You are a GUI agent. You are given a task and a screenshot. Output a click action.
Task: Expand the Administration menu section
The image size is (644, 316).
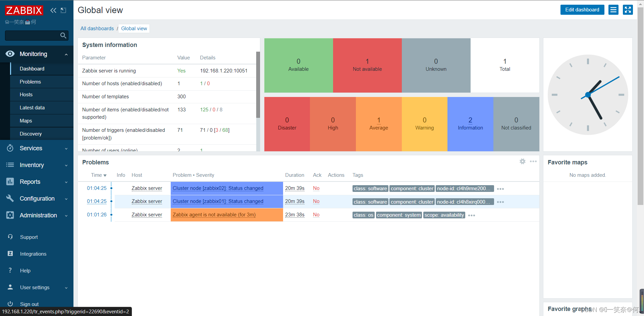click(66, 216)
